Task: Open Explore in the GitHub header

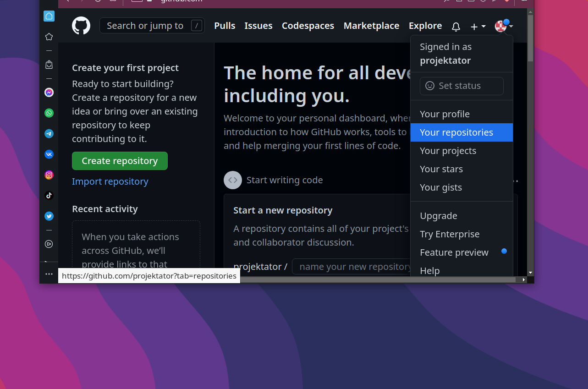Action: coord(425,26)
